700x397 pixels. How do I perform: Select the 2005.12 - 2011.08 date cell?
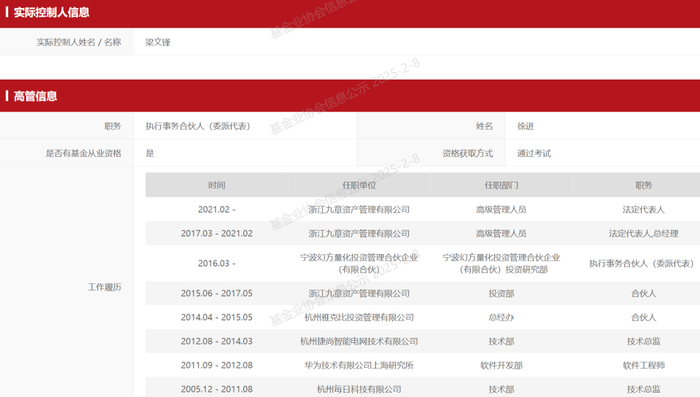217,389
